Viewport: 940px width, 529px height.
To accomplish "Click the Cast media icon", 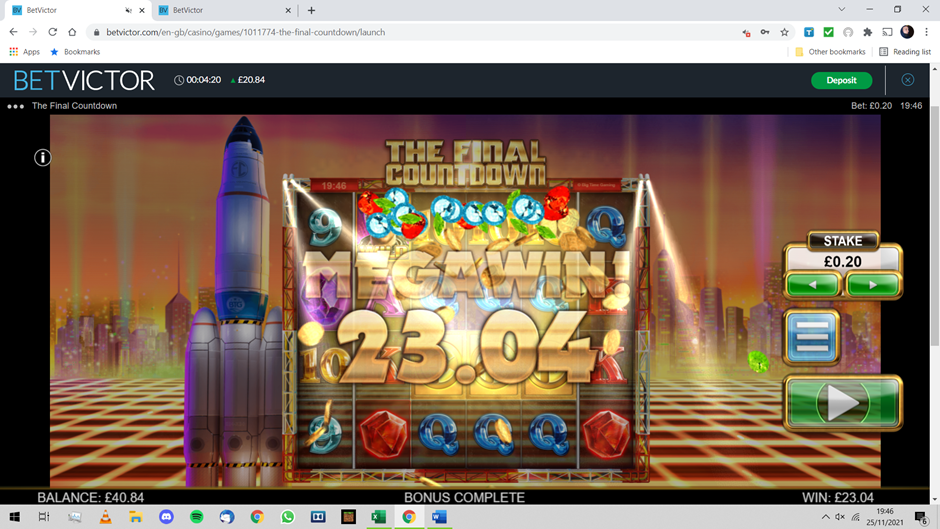I will point(887,32).
